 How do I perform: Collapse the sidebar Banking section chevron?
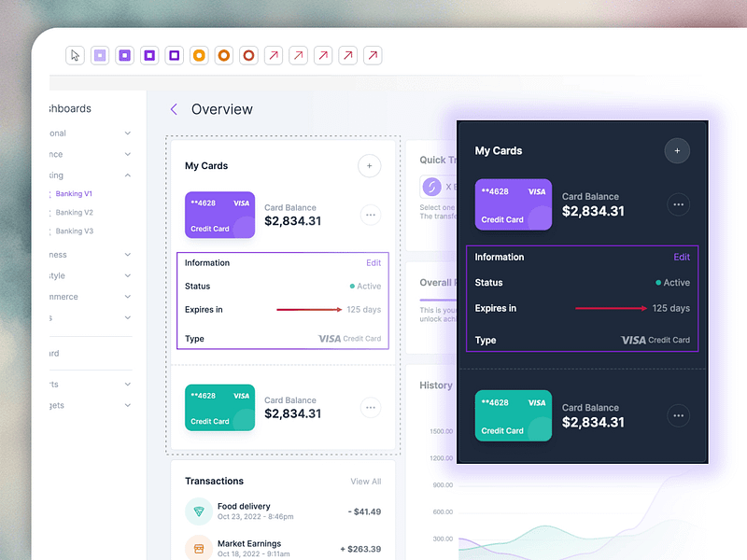point(128,175)
